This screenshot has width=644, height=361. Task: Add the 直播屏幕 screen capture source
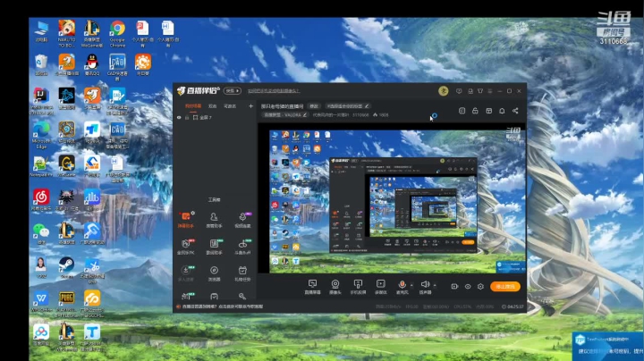[x=312, y=287]
